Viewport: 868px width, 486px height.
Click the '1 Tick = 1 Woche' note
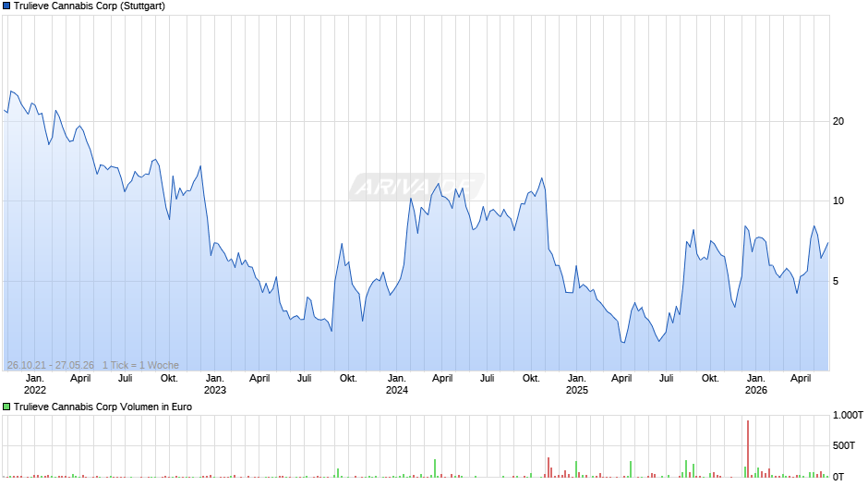point(140,365)
